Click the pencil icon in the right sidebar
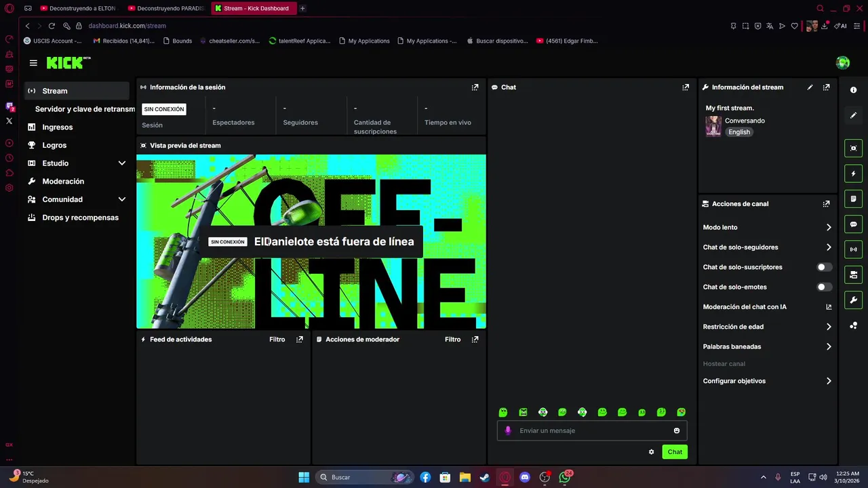This screenshot has width=868, height=488. tap(853, 115)
